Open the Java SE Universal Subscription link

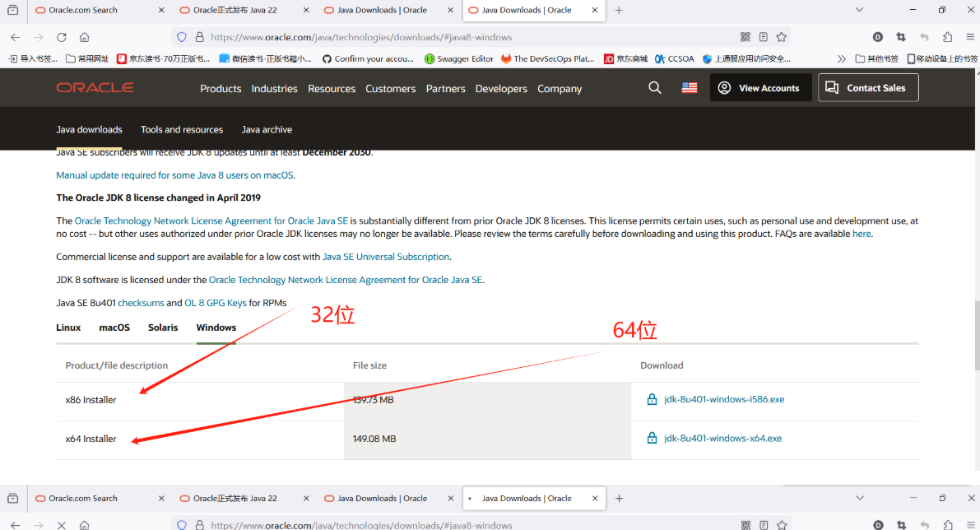[386, 257]
